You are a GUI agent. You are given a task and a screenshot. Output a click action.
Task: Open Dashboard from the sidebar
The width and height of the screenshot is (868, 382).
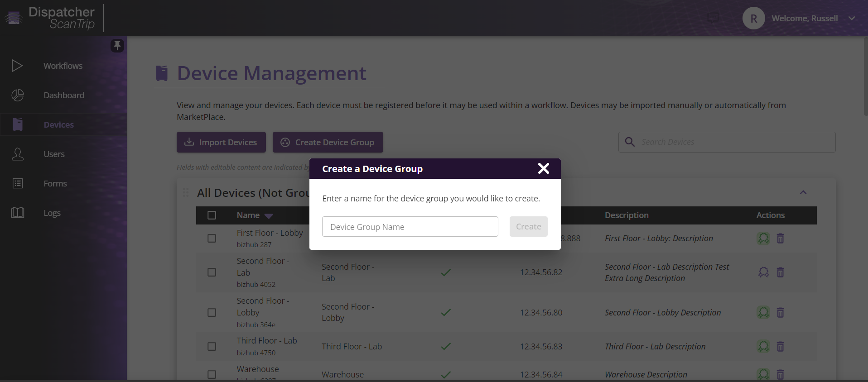pos(64,95)
